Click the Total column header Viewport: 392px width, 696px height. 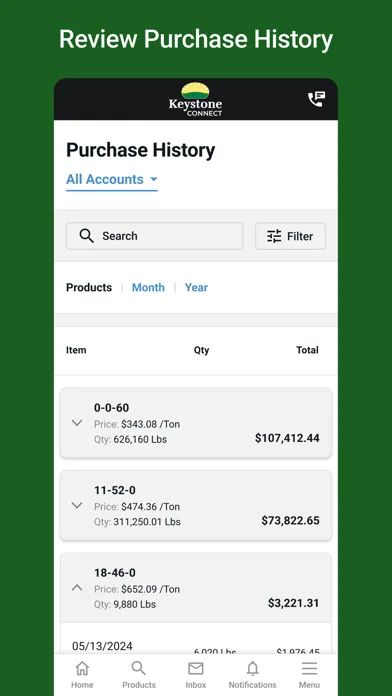tap(308, 350)
